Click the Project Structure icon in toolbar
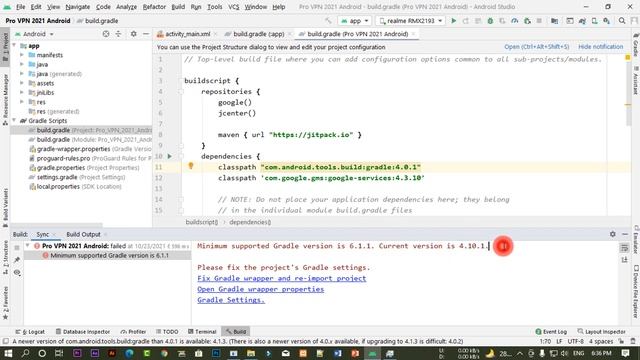This screenshot has height=360, width=640. tap(554, 21)
